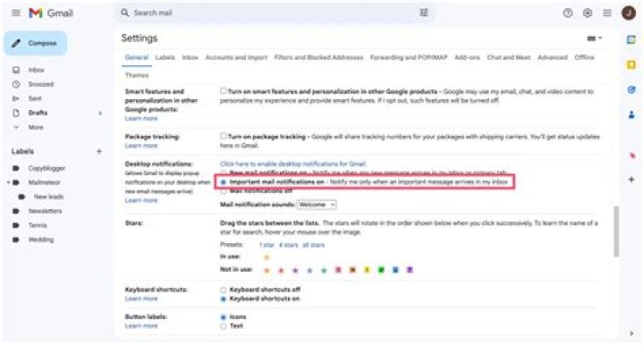The height and width of the screenshot is (345, 644).
Task: Collapse the Mailmeteor label
Action: (8, 182)
